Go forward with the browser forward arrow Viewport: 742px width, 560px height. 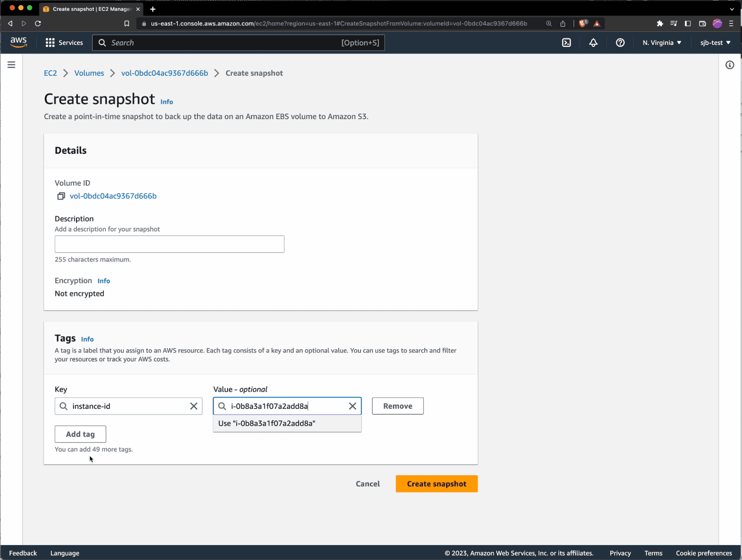[x=24, y=23]
